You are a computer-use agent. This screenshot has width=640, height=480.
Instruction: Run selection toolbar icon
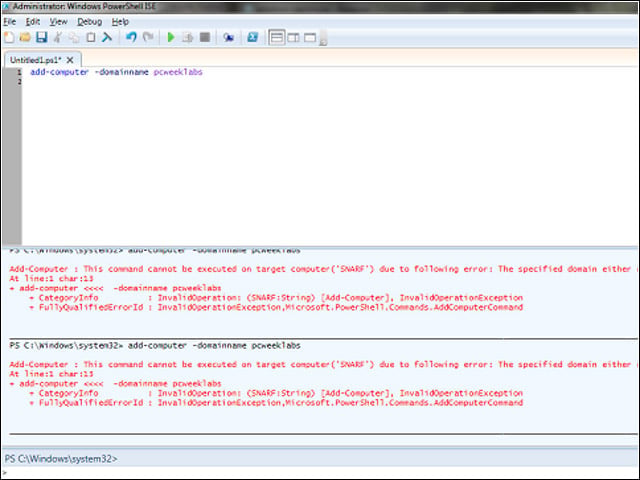pyautogui.click(x=187, y=38)
